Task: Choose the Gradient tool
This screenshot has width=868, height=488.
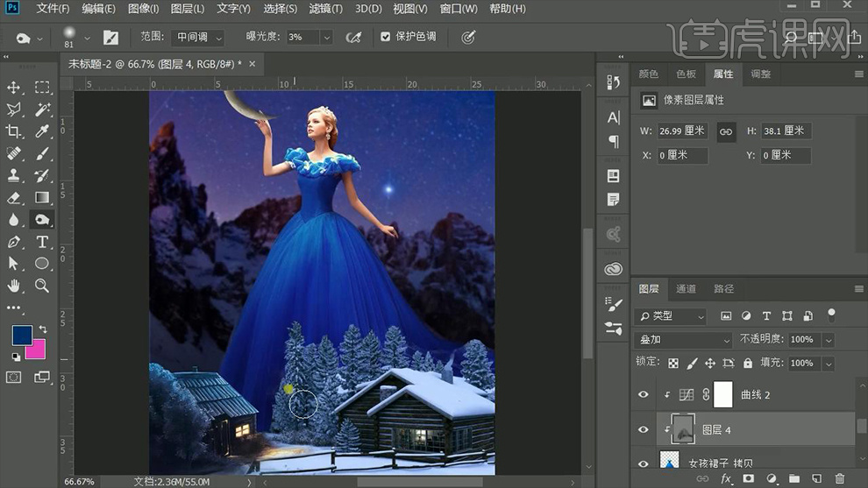Action: click(41, 198)
